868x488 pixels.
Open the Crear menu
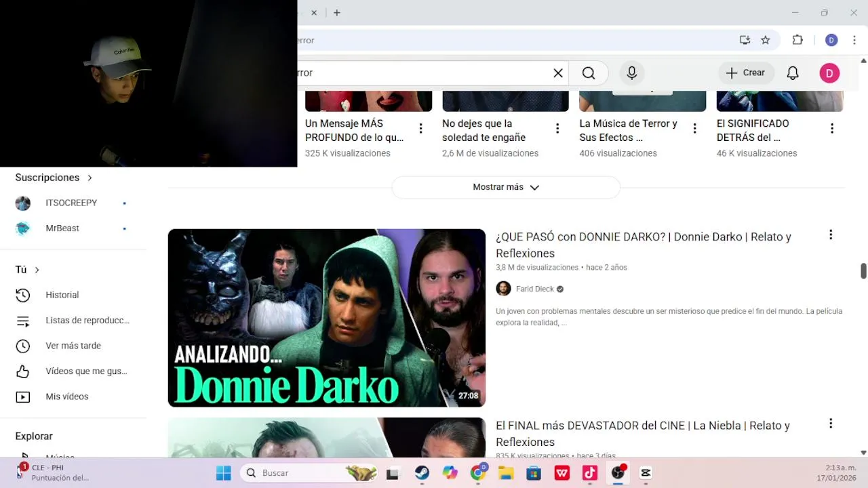[x=746, y=73]
